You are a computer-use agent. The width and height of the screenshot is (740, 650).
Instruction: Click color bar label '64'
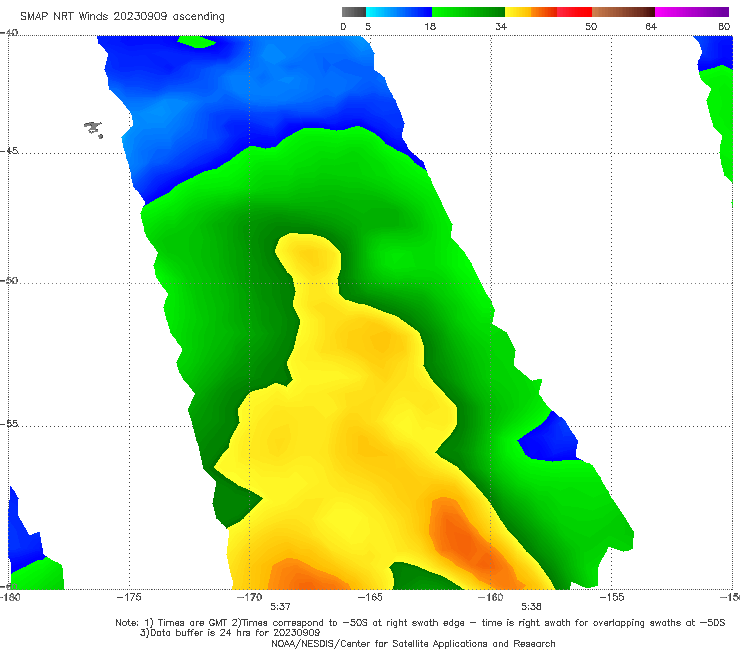pyautogui.click(x=651, y=27)
